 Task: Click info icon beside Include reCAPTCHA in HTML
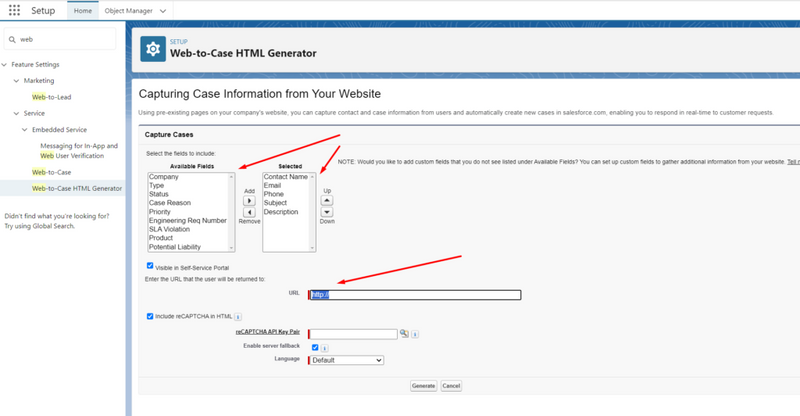pos(238,317)
